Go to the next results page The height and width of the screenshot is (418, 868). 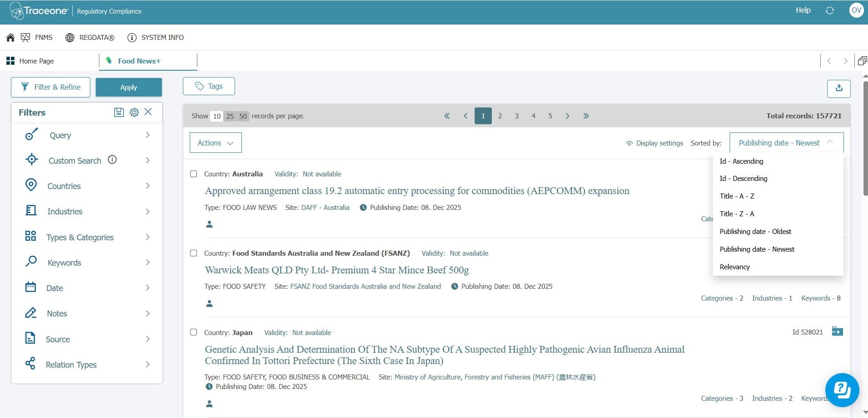tap(567, 116)
